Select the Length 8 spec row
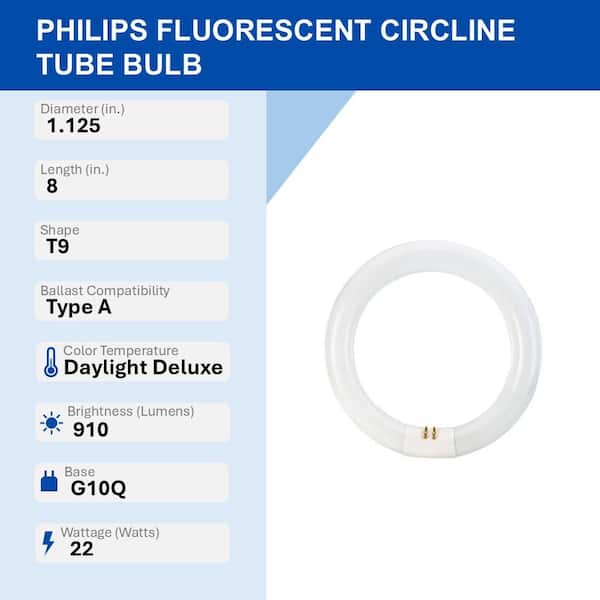The width and height of the screenshot is (600, 600). pos(133,180)
